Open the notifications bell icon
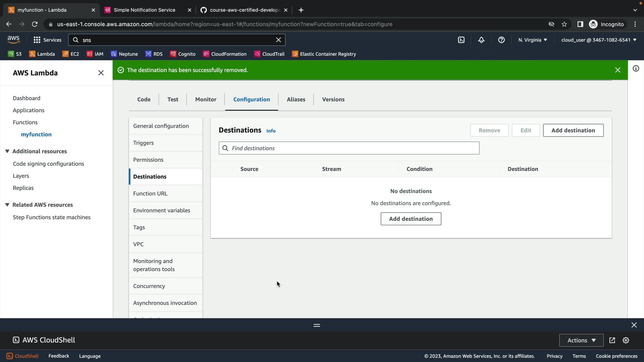 pos(481,40)
